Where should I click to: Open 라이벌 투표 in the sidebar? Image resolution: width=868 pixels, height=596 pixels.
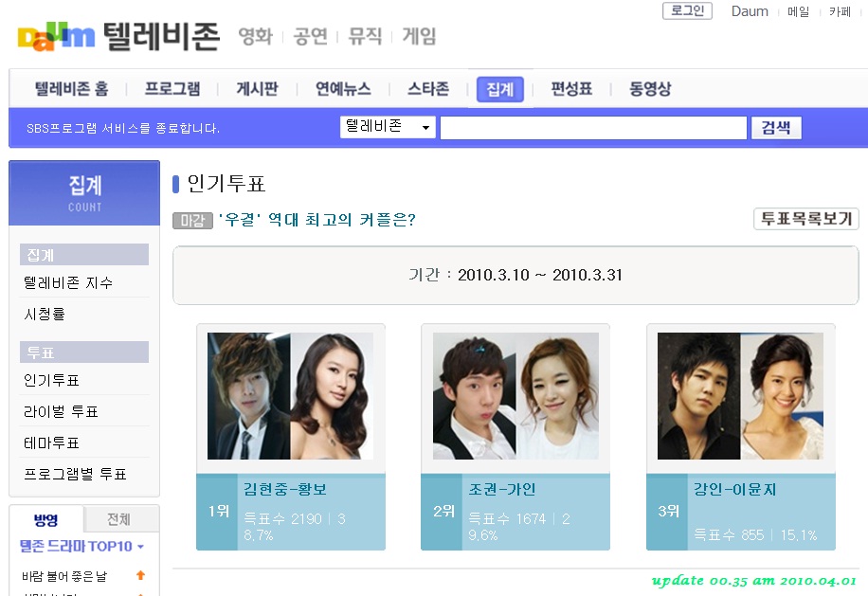pyautogui.click(x=61, y=412)
